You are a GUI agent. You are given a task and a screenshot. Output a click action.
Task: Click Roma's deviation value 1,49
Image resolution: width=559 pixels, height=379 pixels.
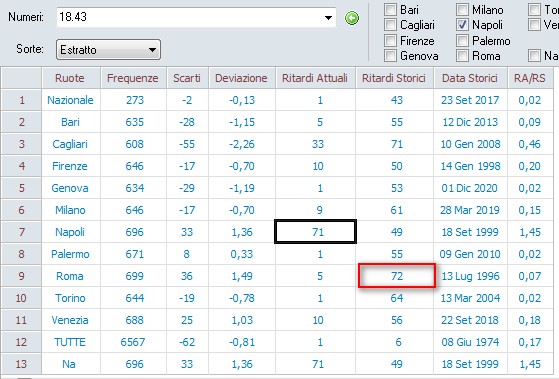click(x=242, y=276)
